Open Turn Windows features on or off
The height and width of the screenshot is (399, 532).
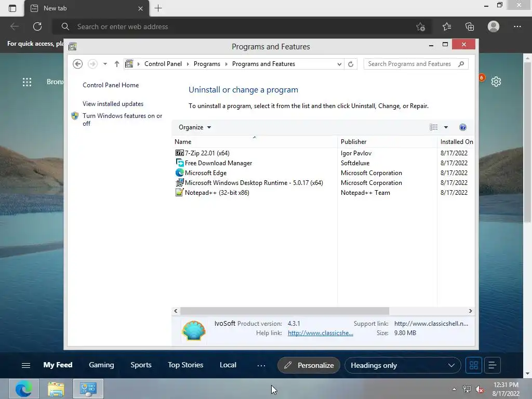click(x=123, y=119)
